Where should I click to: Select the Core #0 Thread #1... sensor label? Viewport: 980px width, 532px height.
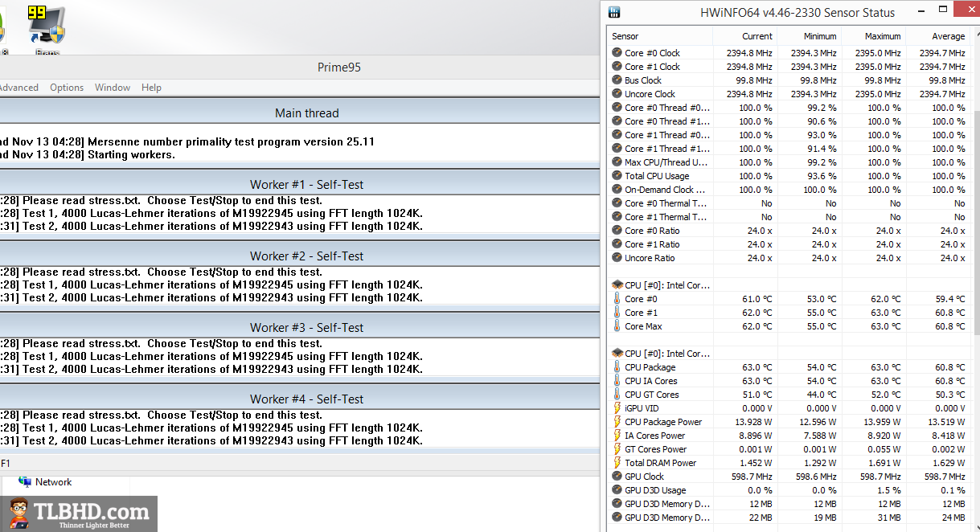click(x=667, y=121)
